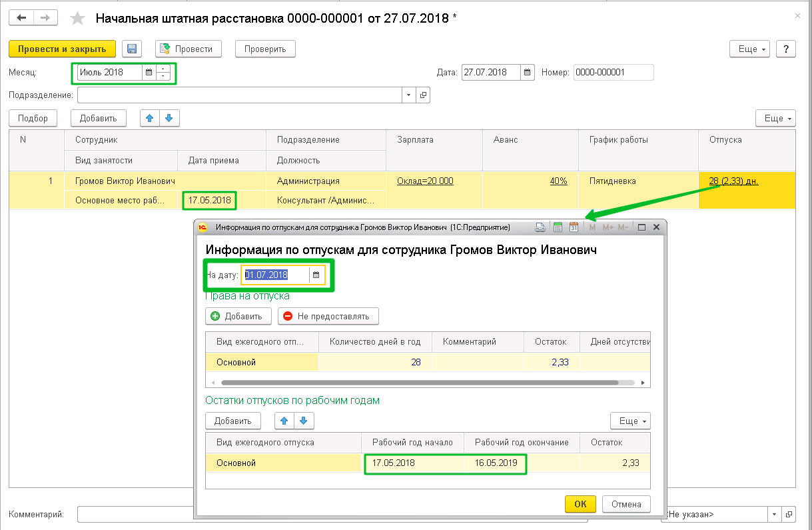The image size is (812, 530).
Task: Open help with the question mark button
Action: [786, 49]
